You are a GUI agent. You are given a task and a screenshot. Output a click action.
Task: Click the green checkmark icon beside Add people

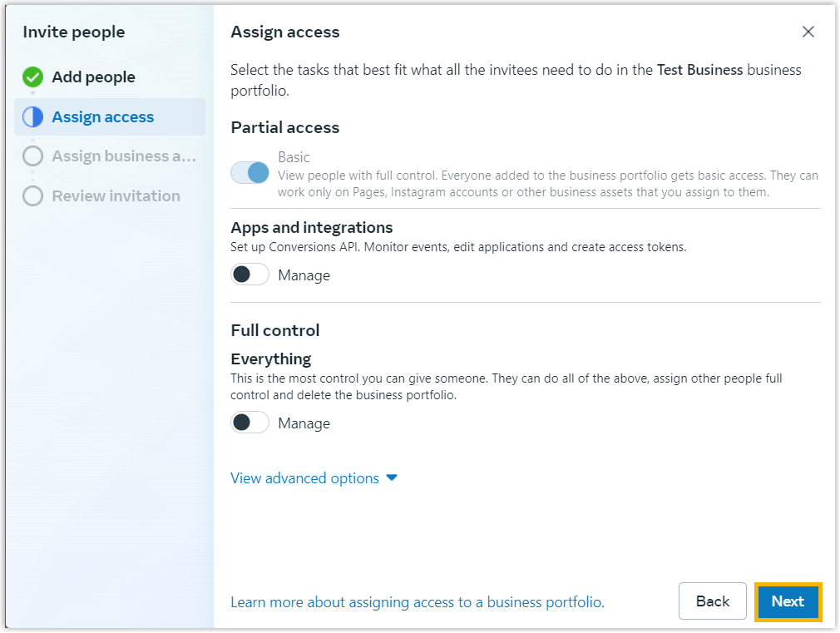coord(32,77)
